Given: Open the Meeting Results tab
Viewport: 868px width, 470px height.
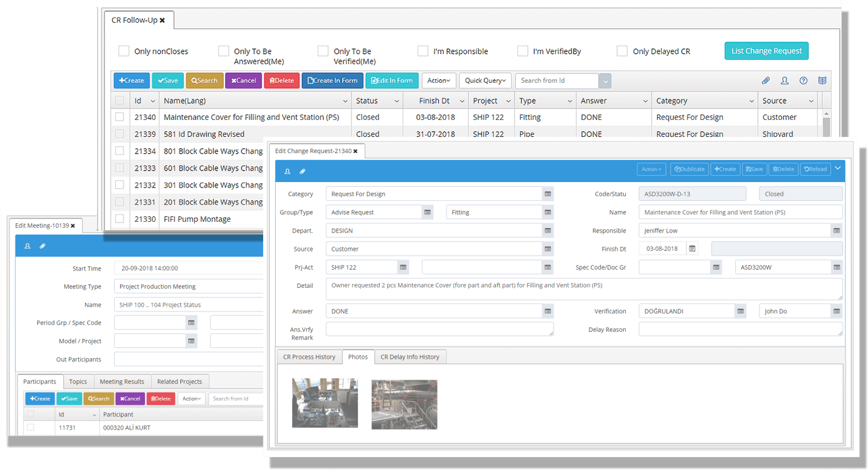Looking at the screenshot, I should (x=122, y=382).
